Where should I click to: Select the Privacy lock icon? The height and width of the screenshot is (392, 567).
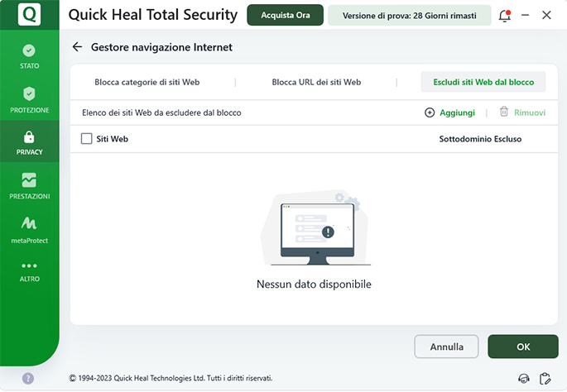click(x=29, y=137)
